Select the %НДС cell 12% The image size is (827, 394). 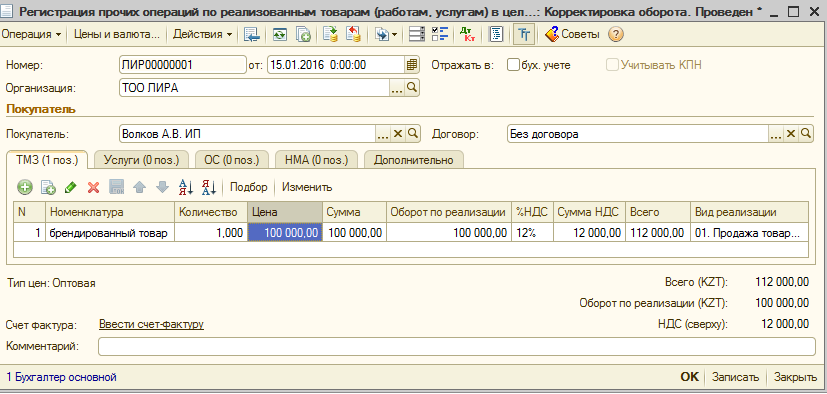533,233
